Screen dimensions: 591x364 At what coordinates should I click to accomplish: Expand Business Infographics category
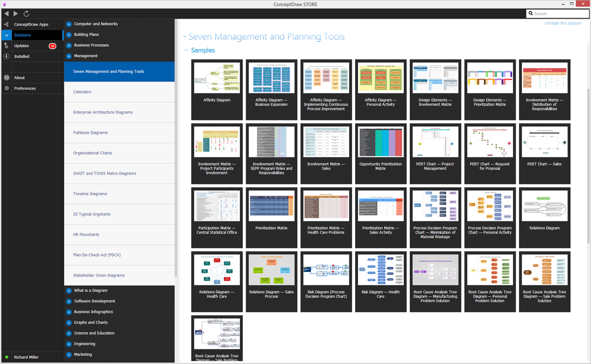(x=69, y=312)
